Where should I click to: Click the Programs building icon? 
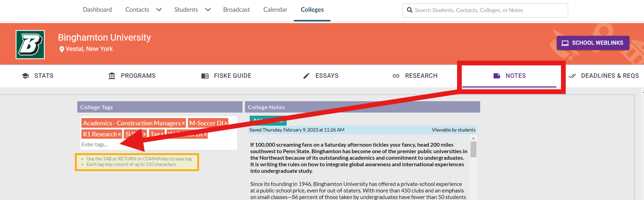[x=112, y=76]
